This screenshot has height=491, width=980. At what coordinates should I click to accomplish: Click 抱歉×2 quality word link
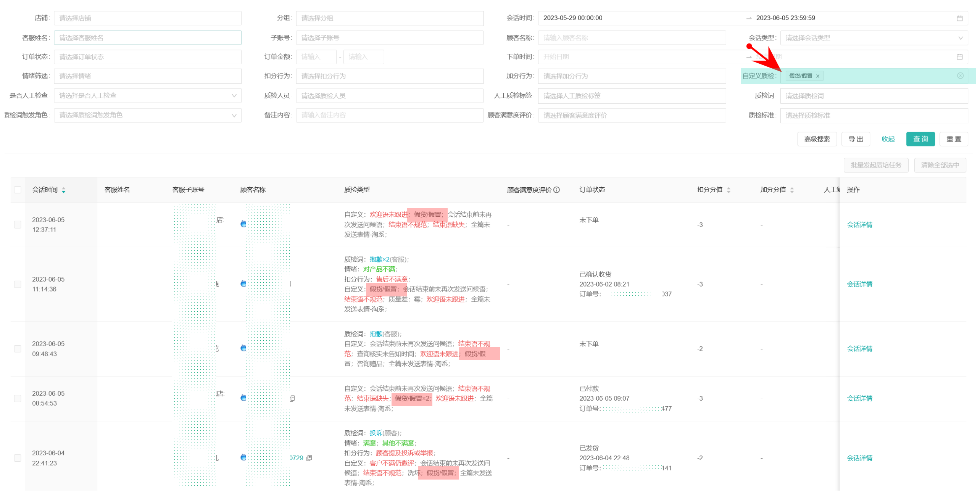click(x=379, y=259)
